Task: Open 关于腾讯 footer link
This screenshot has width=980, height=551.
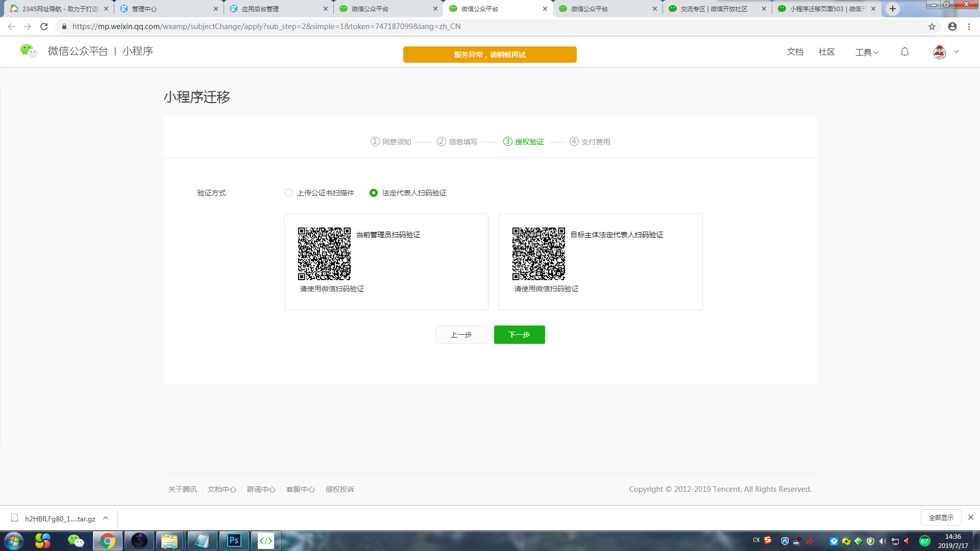Action: click(x=182, y=489)
